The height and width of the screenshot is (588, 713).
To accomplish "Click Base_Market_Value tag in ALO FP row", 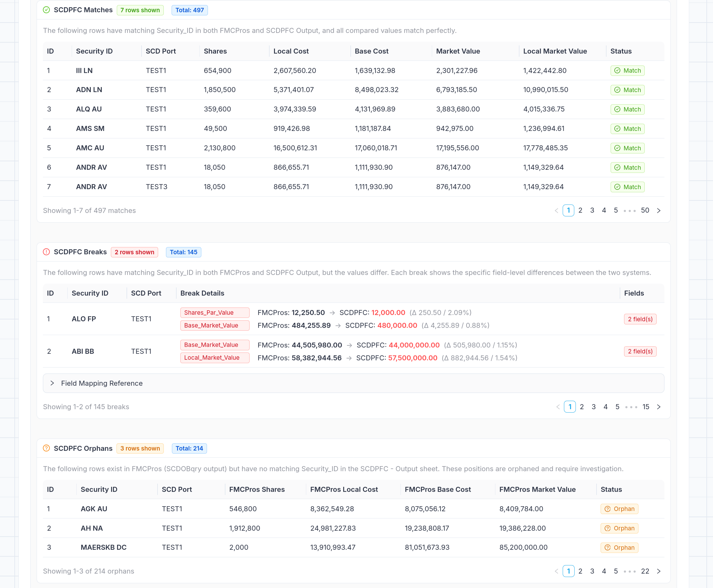I will click(215, 325).
